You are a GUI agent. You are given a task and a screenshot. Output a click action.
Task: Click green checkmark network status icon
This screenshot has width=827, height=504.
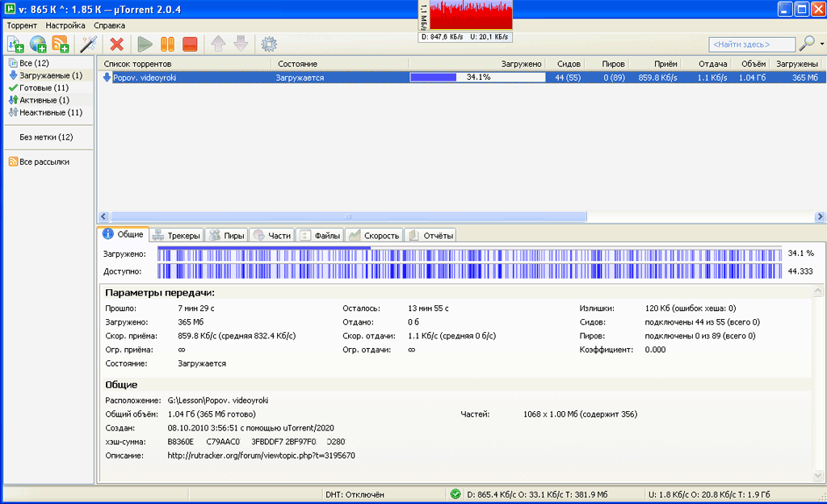(455, 493)
